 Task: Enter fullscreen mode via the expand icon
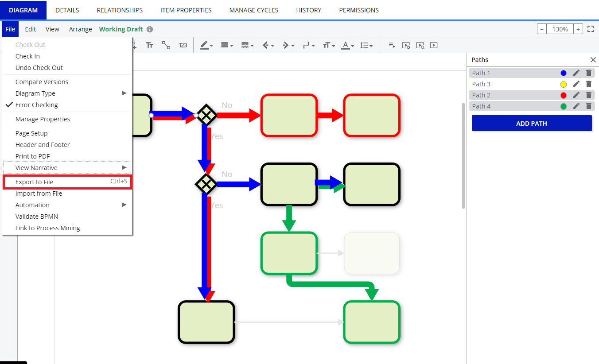click(590, 29)
